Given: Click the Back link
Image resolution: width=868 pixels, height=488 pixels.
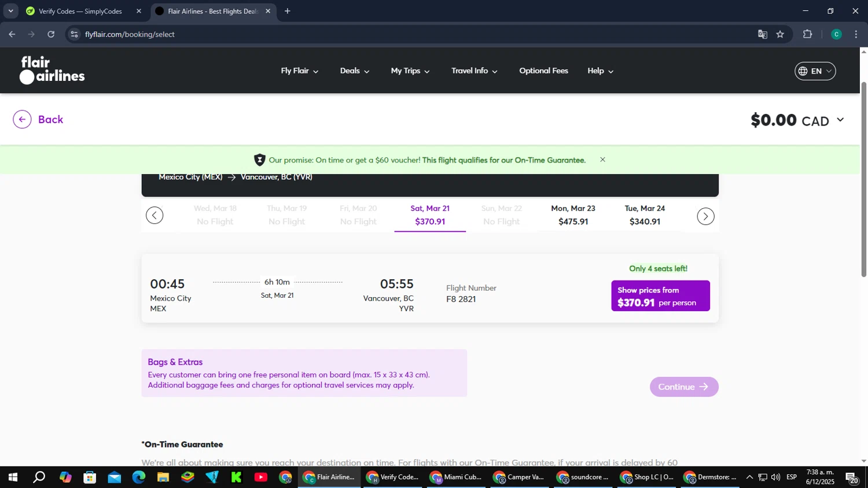Looking at the screenshot, I should [50, 120].
